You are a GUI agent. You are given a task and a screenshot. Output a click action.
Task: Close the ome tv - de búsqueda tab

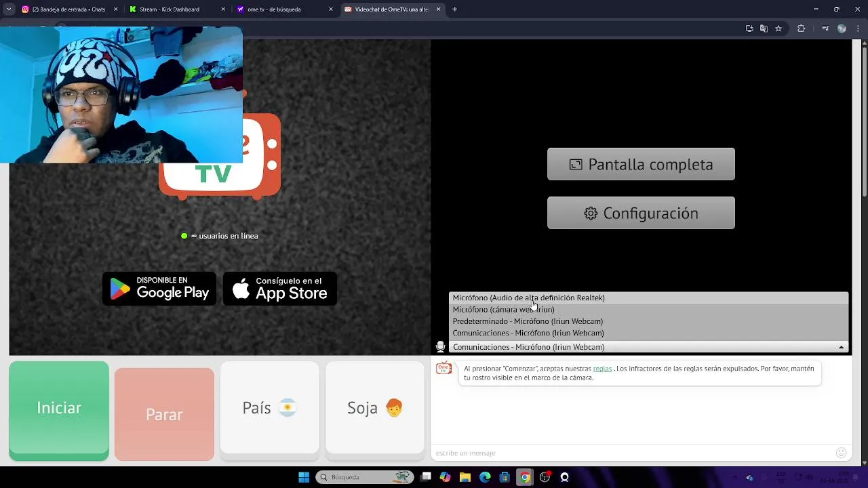pos(331,9)
